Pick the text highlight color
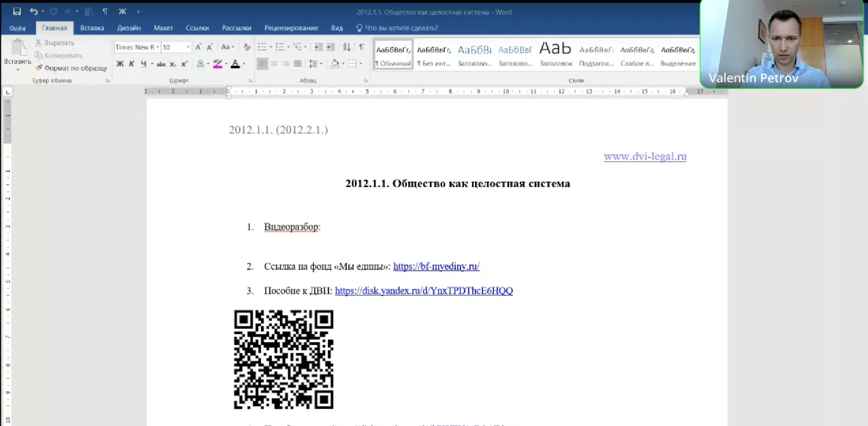Screen dimensions: 868x426 click(x=218, y=64)
